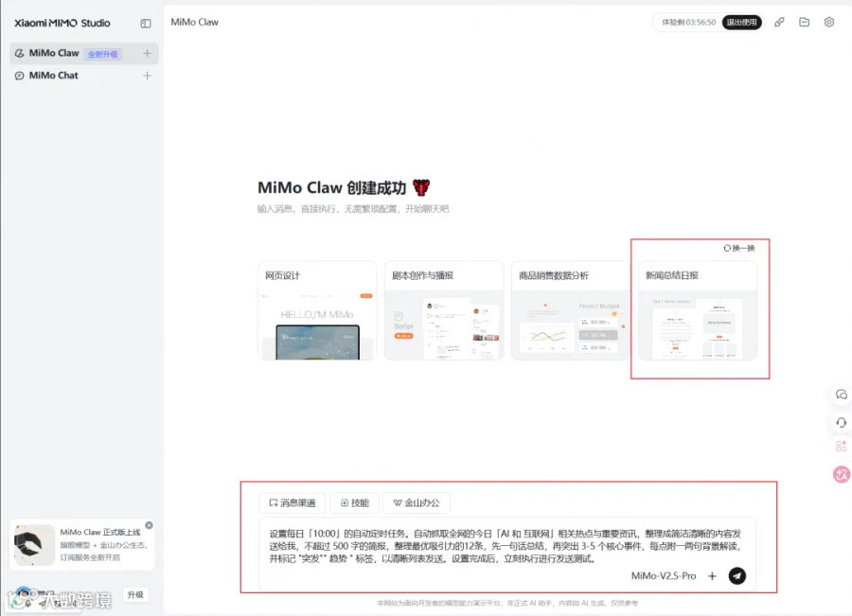Click the 全新升级 badge

[102, 54]
